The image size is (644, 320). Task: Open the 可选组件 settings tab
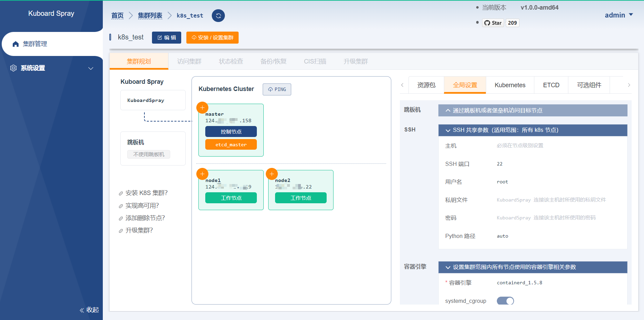(x=589, y=85)
